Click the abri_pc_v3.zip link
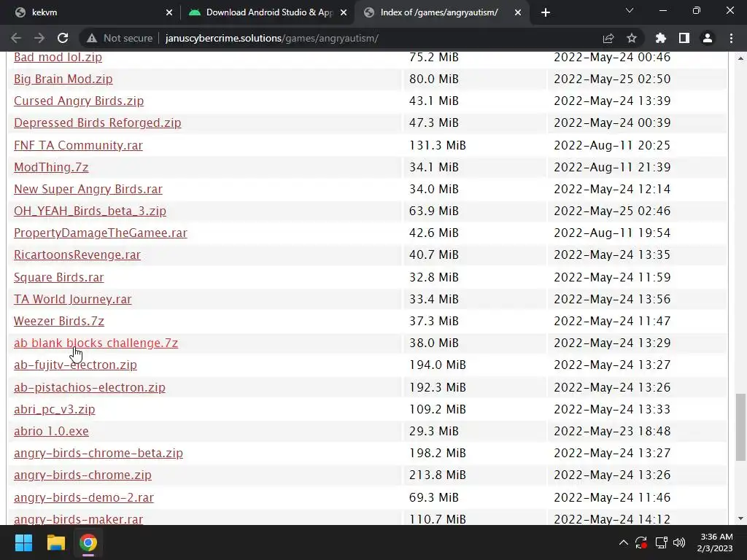The width and height of the screenshot is (747, 560). [x=54, y=409]
